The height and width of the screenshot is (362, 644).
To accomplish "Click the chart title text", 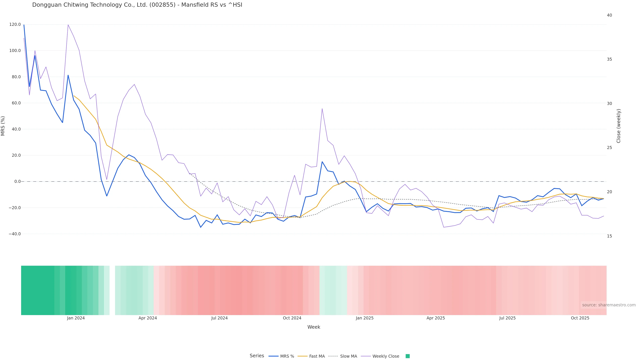I will [x=137, y=5].
